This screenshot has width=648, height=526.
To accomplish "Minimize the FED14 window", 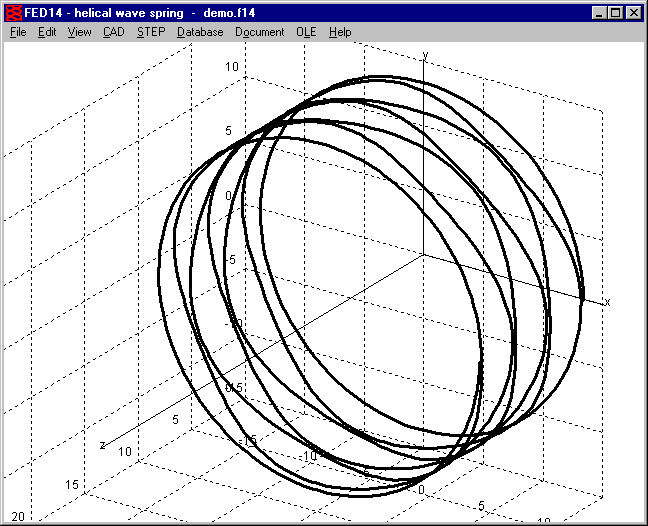I will pos(598,13).
